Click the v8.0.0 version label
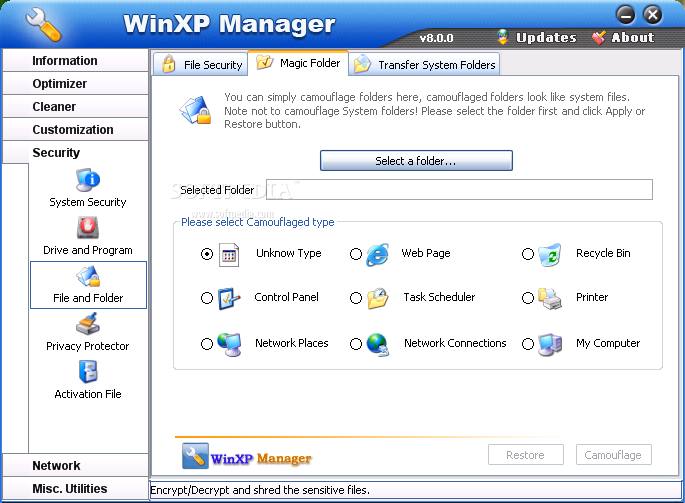The image size is (685, 503). click(436, 38)
